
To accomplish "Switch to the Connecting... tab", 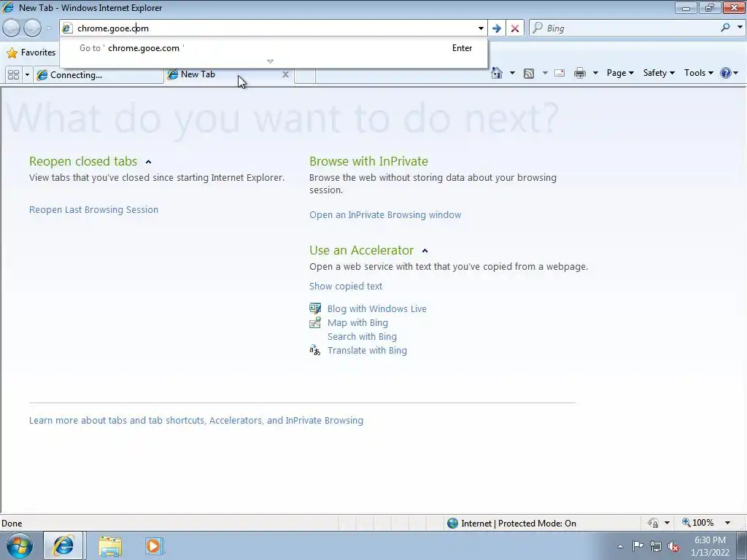I will (98, 75).
